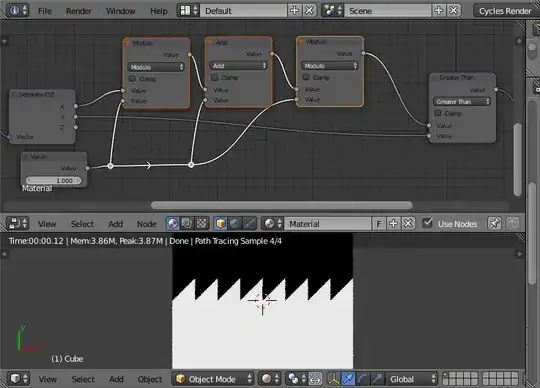Collapse the Separate XYZ node
The image size is (540, 388).
click(x=14, y=94)
